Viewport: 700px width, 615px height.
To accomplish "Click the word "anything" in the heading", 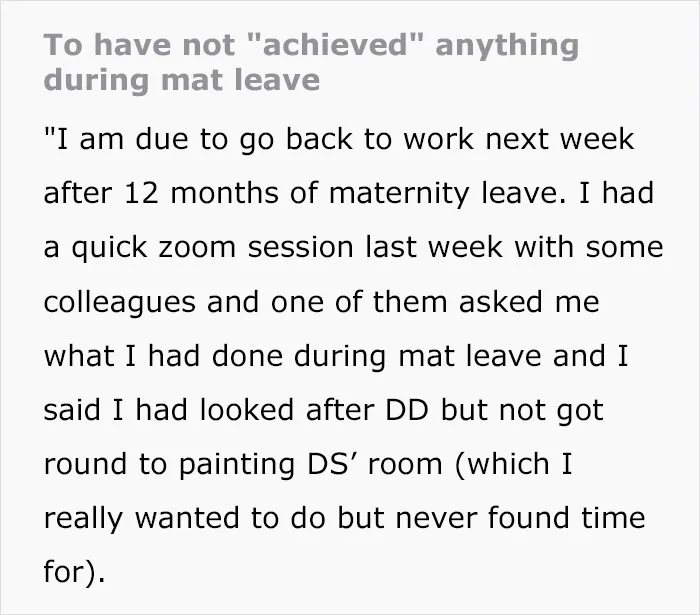I will [x=507, y=47].
